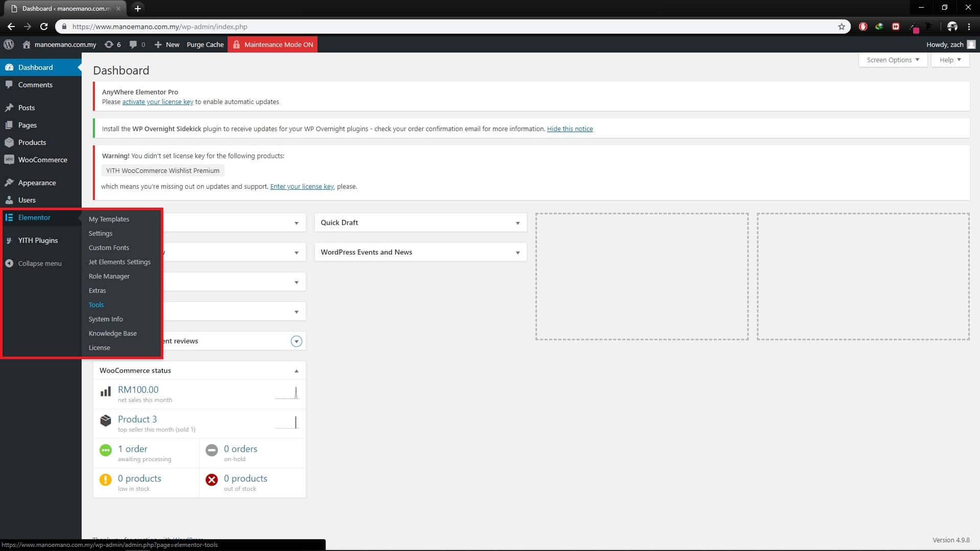Screen dimensions: 980x551
Task: Expand the circled arrow on recent reviews panel
Action: (x=297, y=341)
